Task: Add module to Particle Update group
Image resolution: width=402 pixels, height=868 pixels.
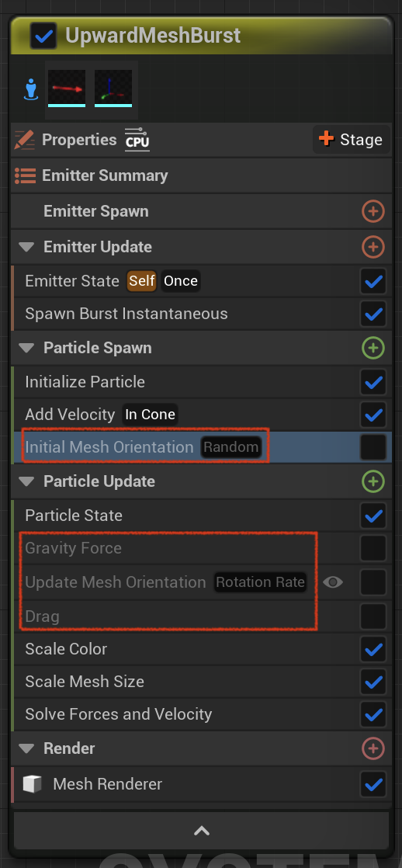Action: (373, 481)
